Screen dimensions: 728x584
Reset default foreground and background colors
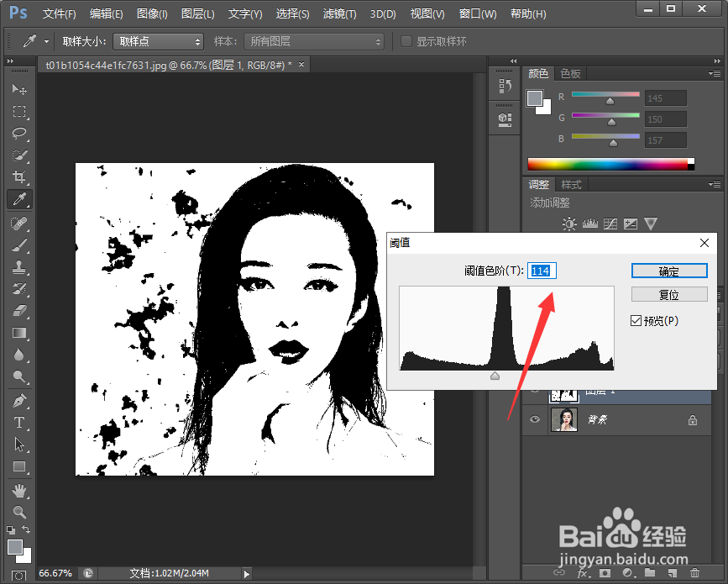click(11, 529)
